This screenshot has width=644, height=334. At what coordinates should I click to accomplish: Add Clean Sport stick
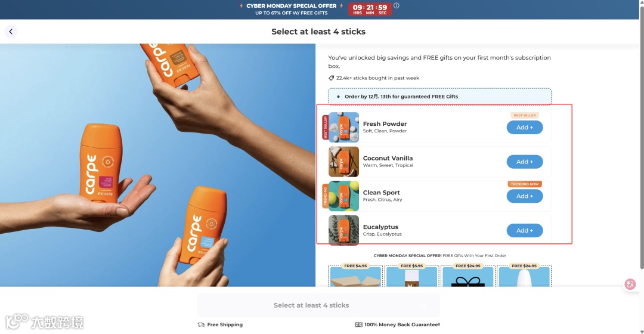coord(525,196)
